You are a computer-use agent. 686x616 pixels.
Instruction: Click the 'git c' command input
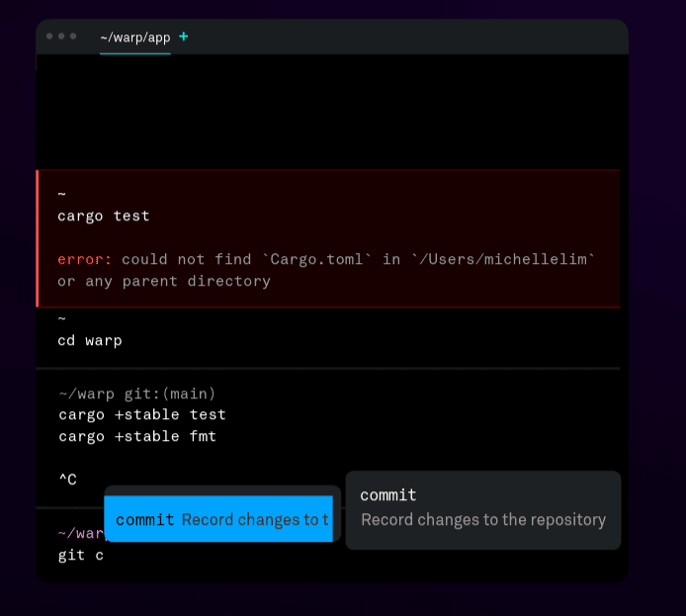point(81,555)
